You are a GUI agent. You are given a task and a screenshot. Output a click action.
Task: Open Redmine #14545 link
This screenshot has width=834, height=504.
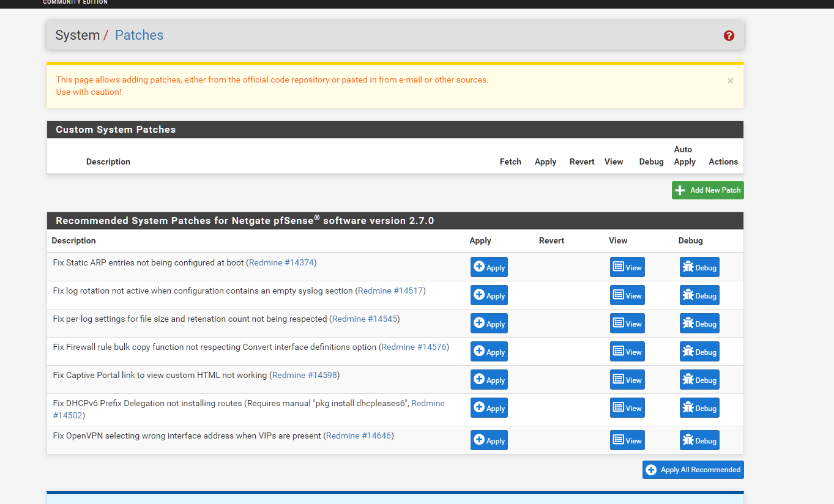[x=365, y=319]
